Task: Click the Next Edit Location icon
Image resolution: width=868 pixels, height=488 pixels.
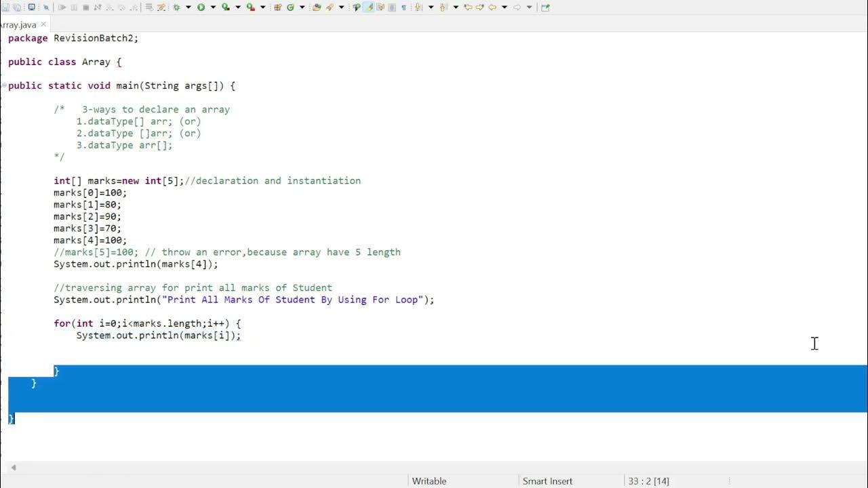Action: click(x=480, y=7)
